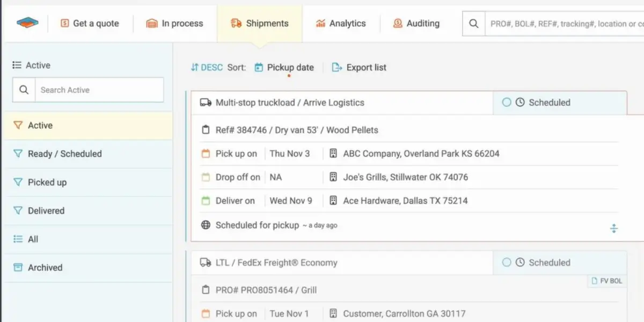The width and height of the screenshot is (644, 322).
Task: Focus the PRO#, BOL#, REF# search field
Action: (x=565, y=24)
